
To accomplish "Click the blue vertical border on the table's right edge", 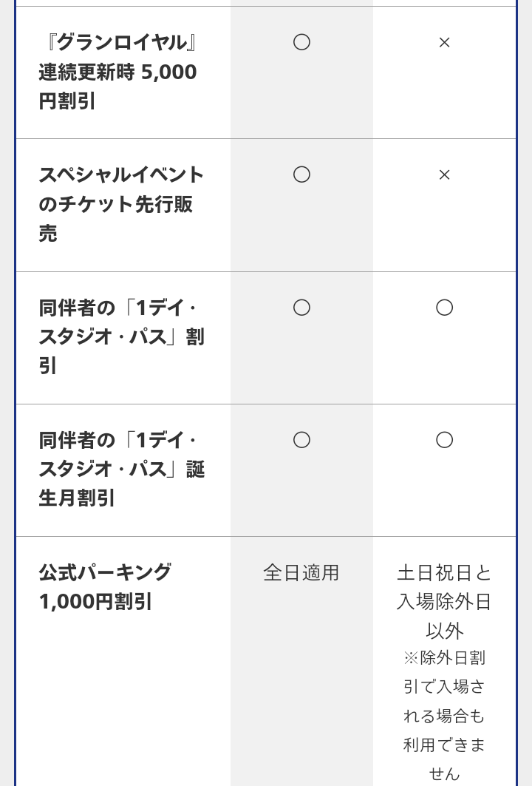I will (x=516, y=370).
